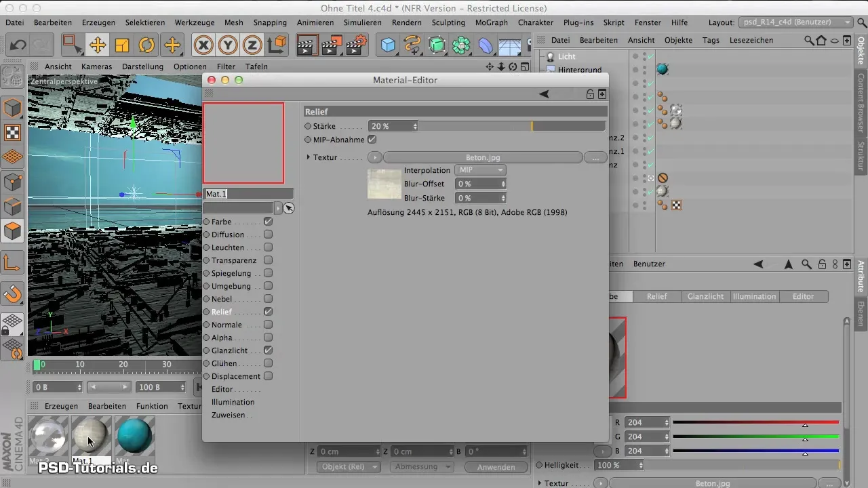
Task: Select the Rotate tool
Action: pos(146,45)
